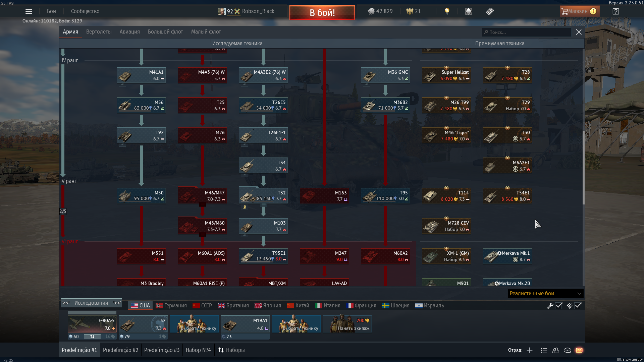The height and width of the screenshot is (362, 644).
Task: Select the Набор №4 preset
Action: (198, 350)
